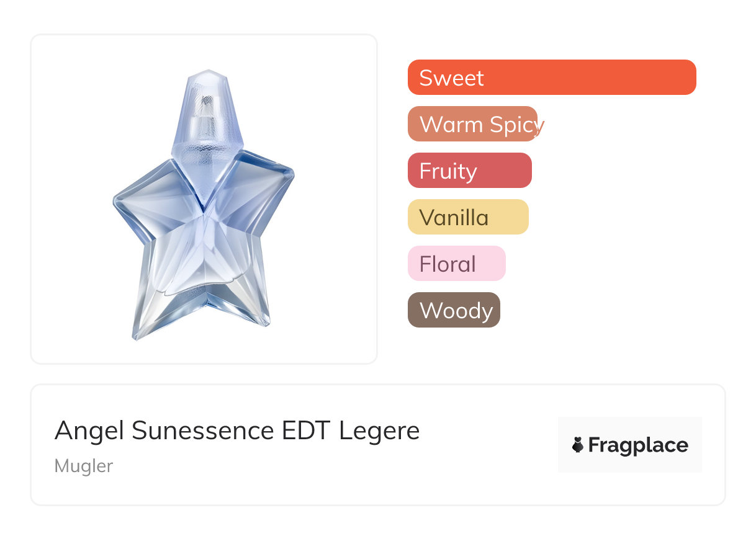Screen dimensions: 756x536
Task: Click the Fragplace wordmark text
Action: click(637, 445)
